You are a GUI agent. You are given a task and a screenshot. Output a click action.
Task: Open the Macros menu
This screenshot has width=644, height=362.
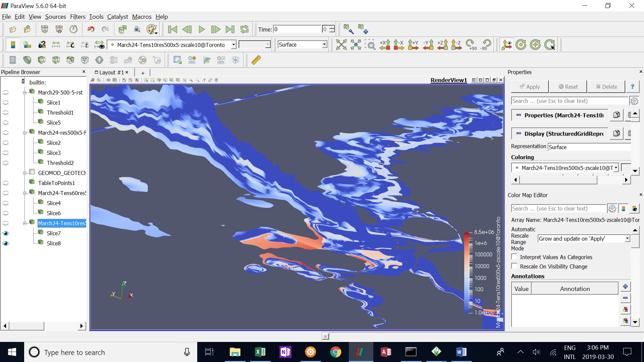(142, 17)
